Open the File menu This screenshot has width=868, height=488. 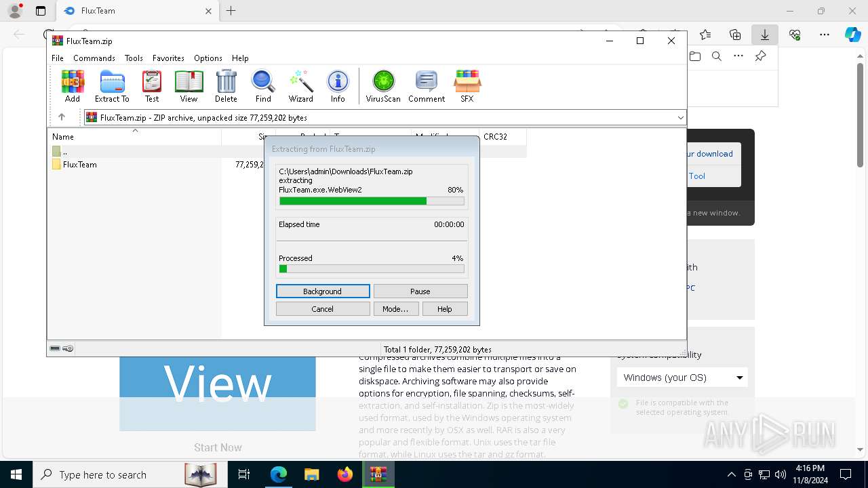(x=58, y=58)
